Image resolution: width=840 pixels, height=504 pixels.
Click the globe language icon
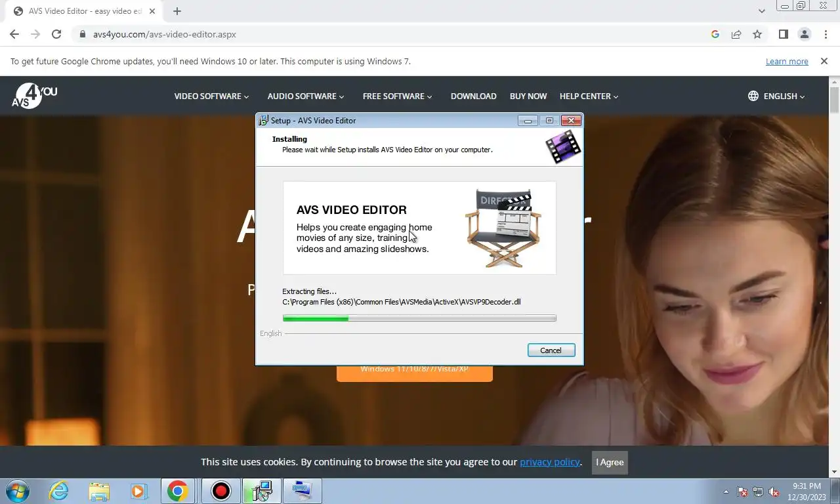tap(753, 96)
